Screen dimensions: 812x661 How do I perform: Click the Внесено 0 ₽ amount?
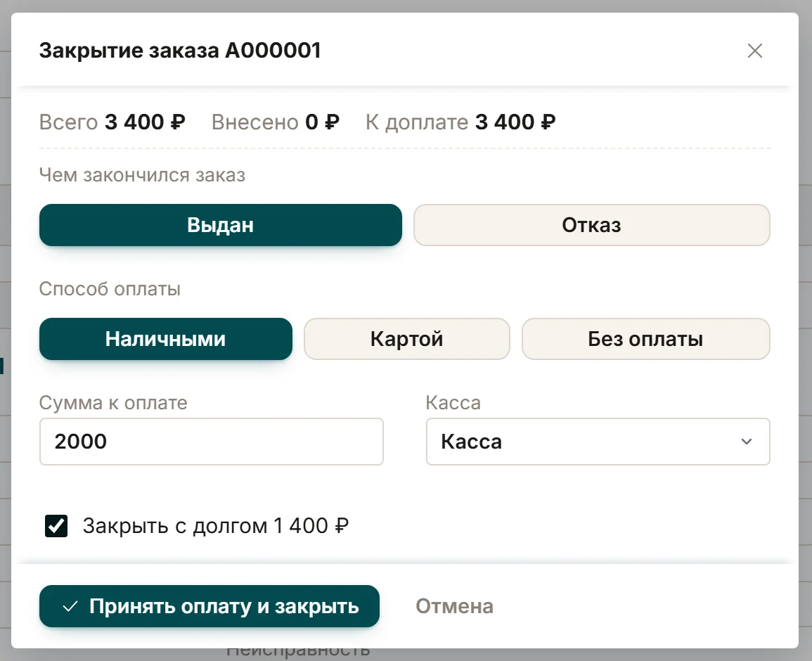pyautogui.click(x=275, y=122)
